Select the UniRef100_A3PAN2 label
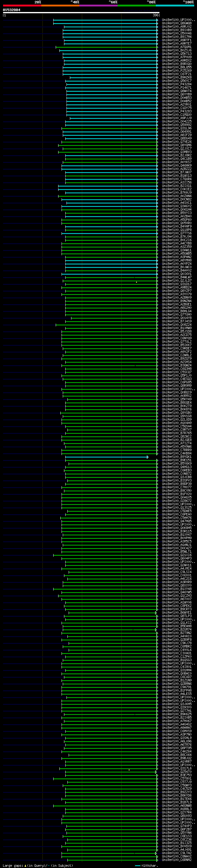 point(176,257)
